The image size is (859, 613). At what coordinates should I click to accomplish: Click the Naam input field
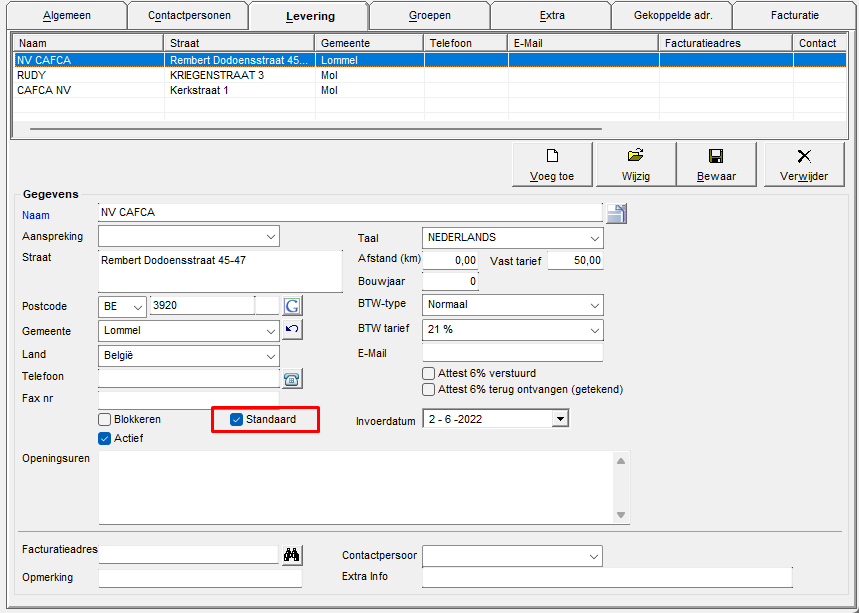click(x=350, y=213)
